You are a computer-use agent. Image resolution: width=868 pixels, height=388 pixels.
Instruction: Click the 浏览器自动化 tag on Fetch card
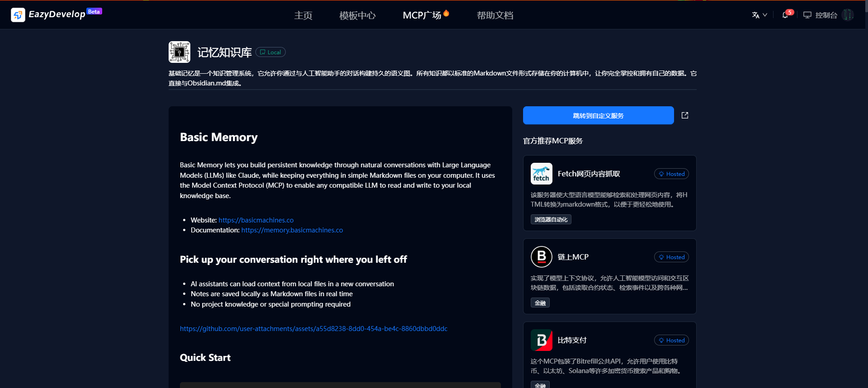pyautogui.click(x=551, y=219)
